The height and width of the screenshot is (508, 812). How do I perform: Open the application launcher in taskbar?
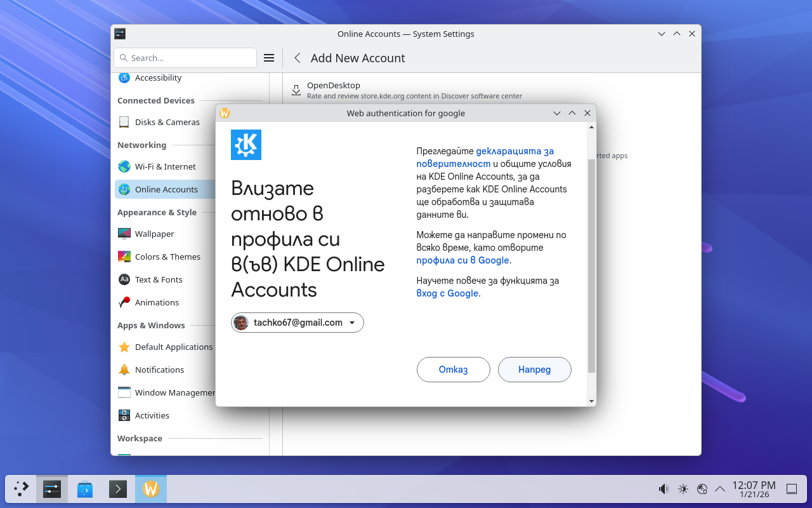22,489
